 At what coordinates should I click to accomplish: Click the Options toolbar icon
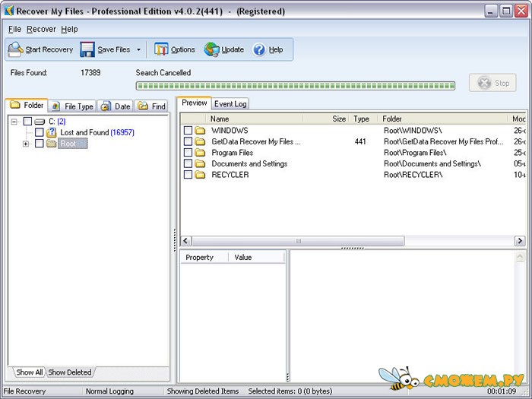tap(161, 49)
